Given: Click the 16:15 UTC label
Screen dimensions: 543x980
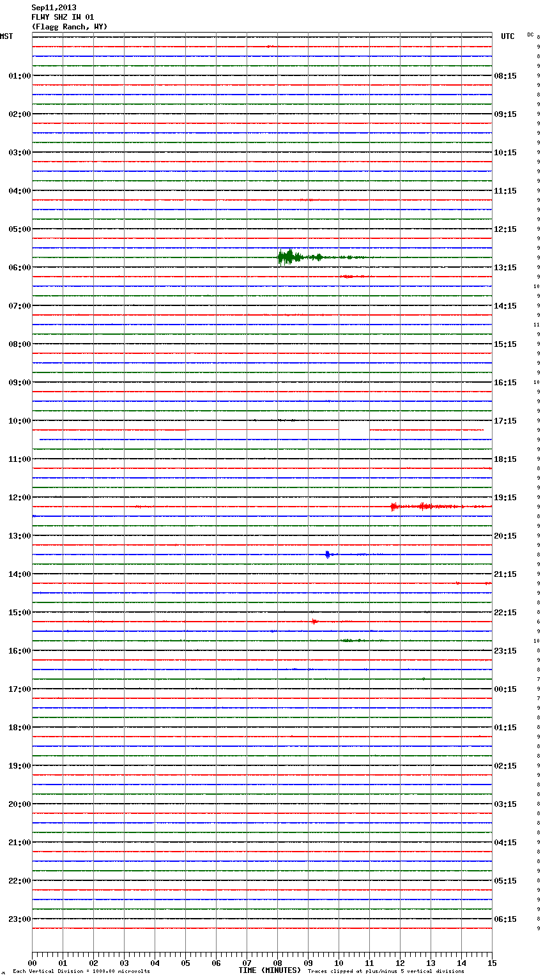Looking at the screenshot, I should 505,383.
